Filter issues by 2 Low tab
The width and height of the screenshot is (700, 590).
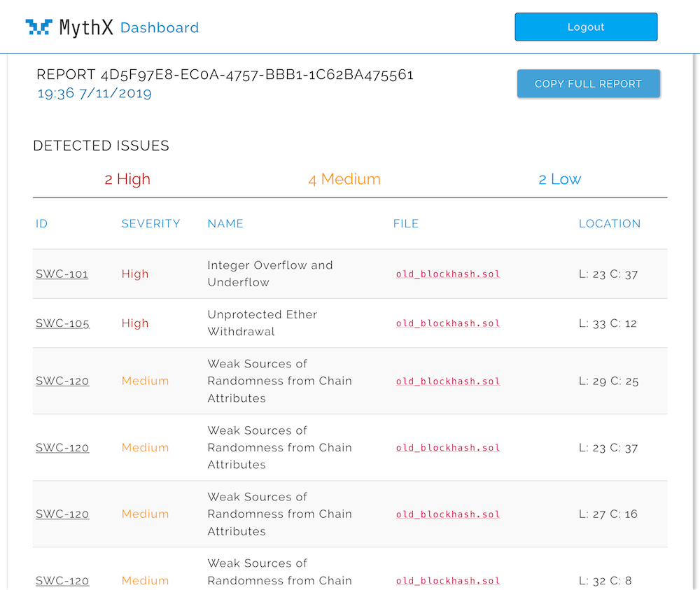point(559,179)
